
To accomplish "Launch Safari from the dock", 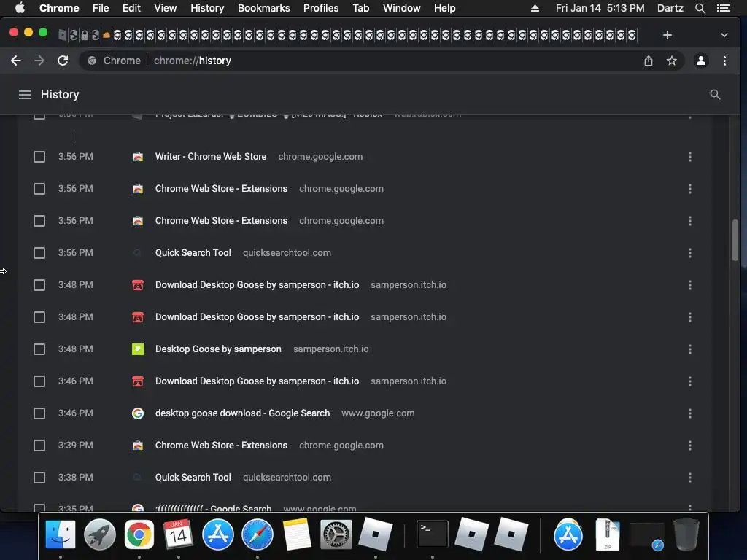I will [258, 534].
